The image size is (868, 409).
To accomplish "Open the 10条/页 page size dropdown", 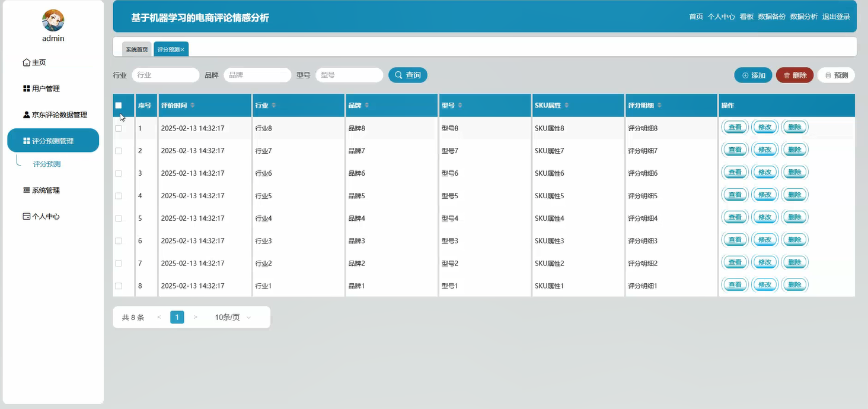I will (232, 318).
